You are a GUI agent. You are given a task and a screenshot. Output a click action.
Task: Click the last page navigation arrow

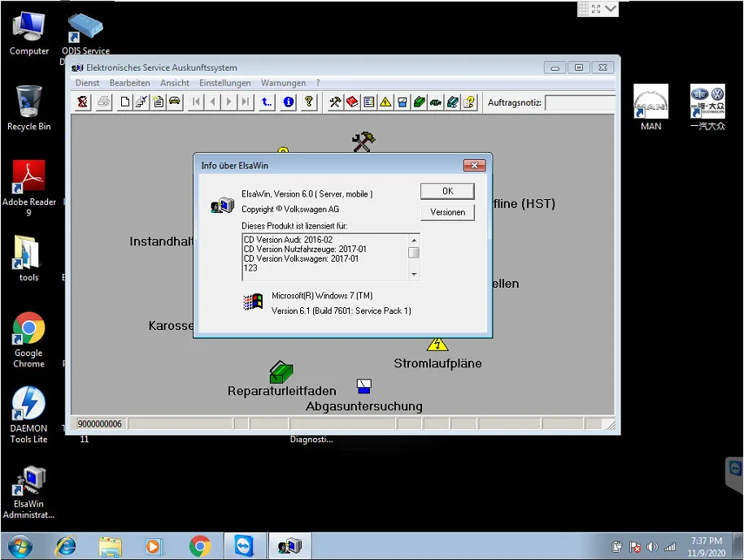(x=246, y=102)
